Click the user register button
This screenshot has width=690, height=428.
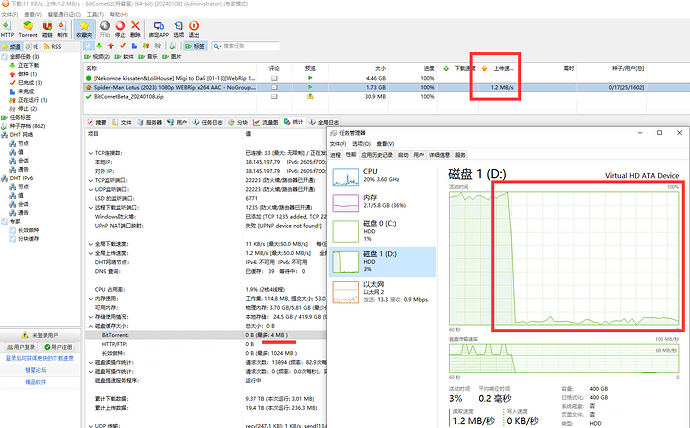[x=58, y=347]
